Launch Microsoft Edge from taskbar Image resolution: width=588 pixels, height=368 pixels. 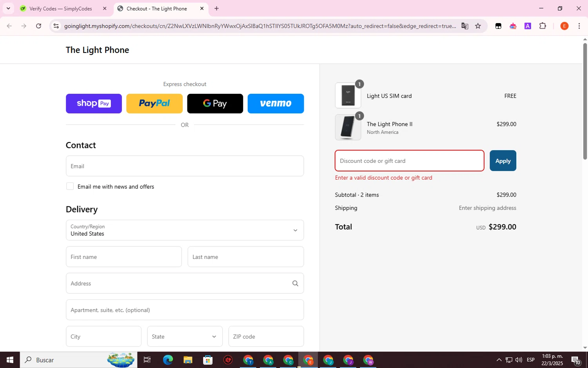(168, 360)
